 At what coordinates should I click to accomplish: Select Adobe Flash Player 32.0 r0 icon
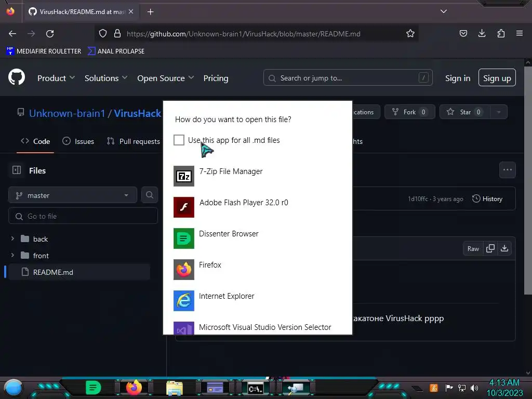[183, 207]
